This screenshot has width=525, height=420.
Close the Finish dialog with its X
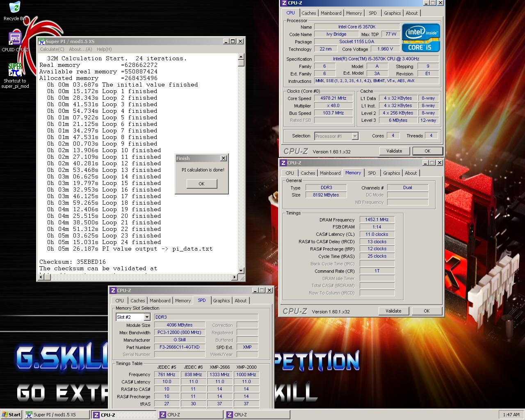(x=223, y=158)
